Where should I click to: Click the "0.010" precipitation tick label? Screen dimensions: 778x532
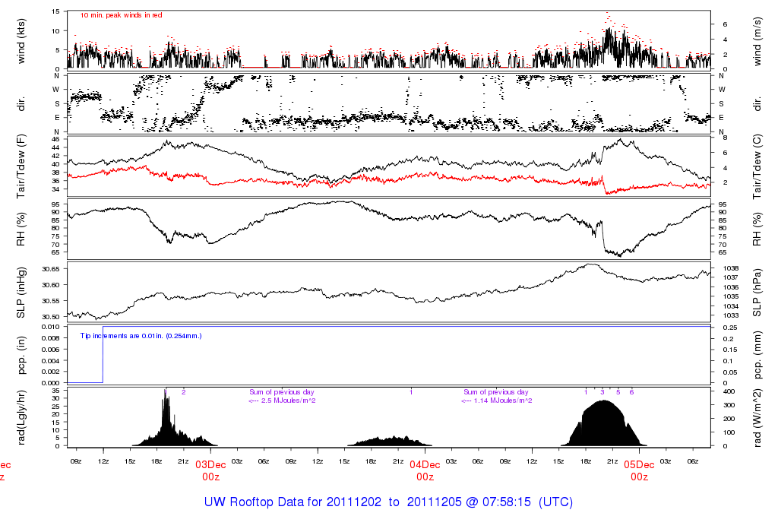tap(51, 327)
